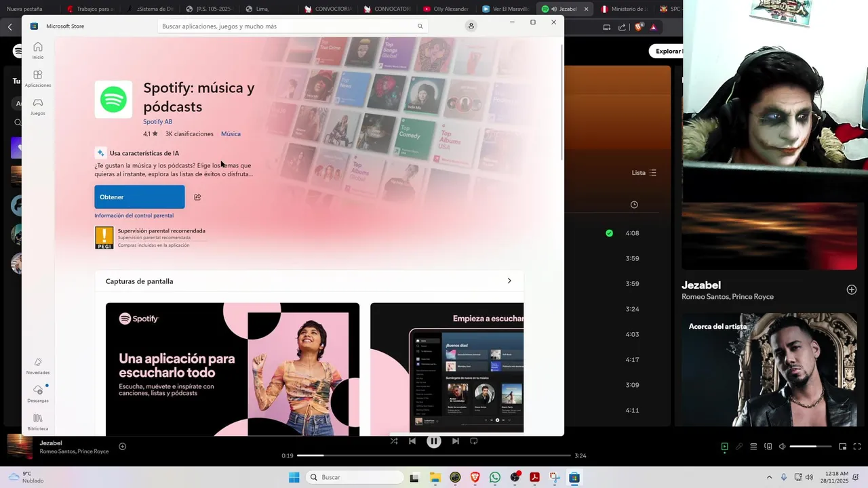Open Lista view options in Spotify

pos(644,173)
